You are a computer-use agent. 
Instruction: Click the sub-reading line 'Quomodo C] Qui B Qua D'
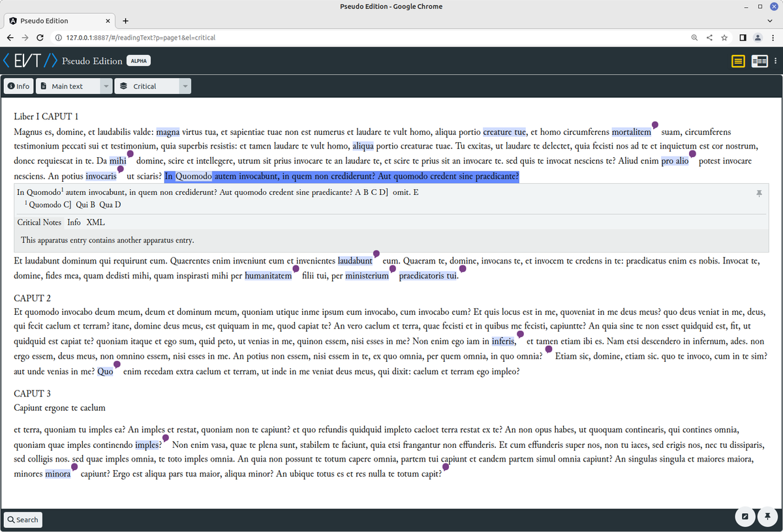pos(74,205)
